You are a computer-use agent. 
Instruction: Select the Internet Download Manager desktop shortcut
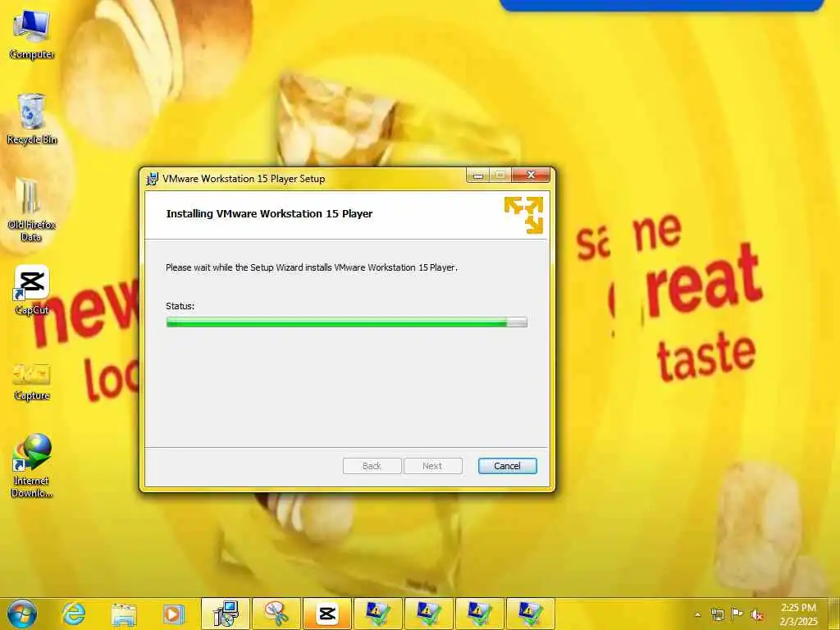[32, 465]
